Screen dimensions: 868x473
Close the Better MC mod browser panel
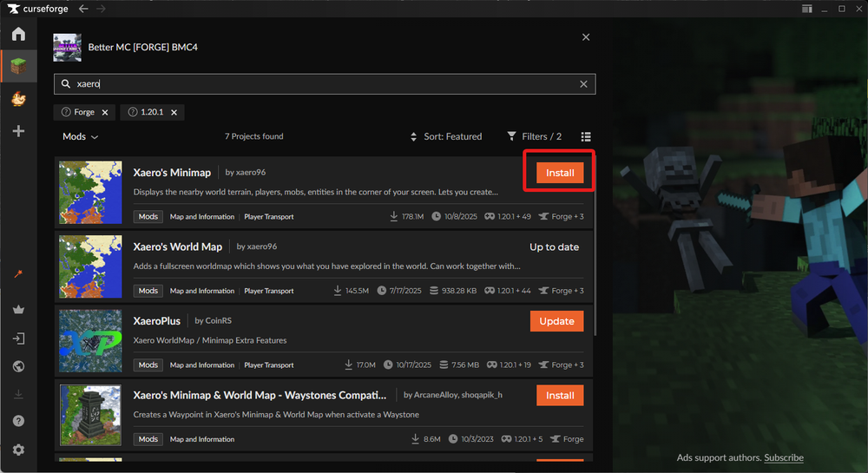coord(586,37)
